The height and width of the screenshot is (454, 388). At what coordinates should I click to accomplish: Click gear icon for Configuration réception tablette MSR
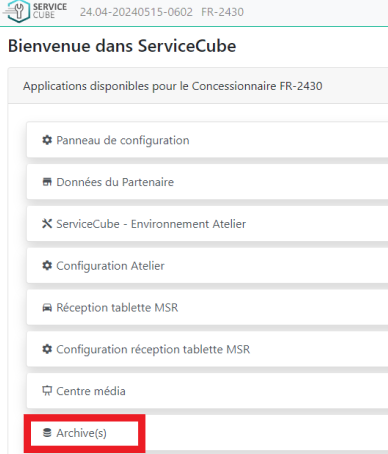[47, 349]
